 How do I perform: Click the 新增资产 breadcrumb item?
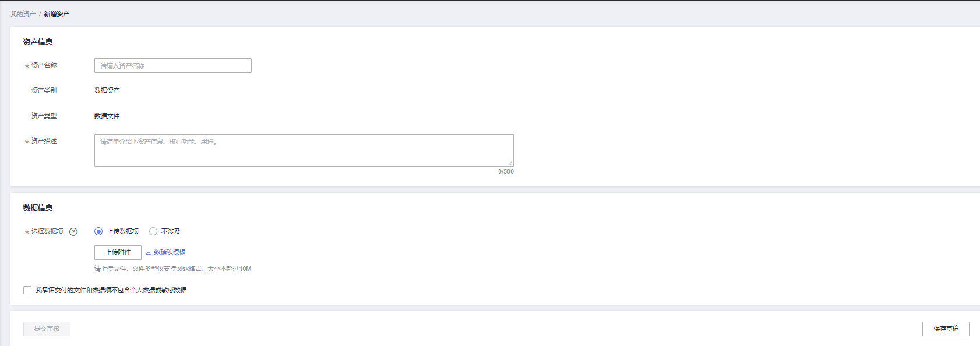point(57,14)
